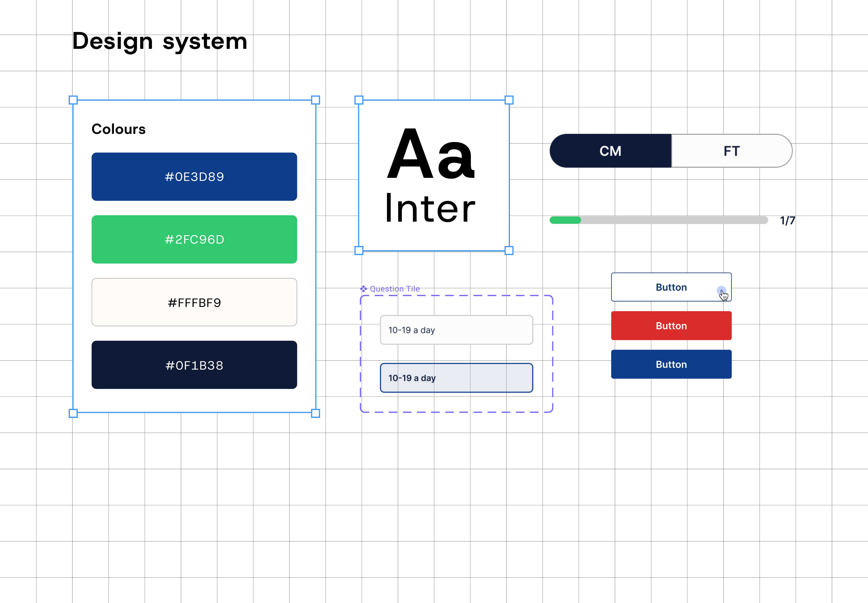
Task: Click the Question Tile component label
Action: [395, 289]
